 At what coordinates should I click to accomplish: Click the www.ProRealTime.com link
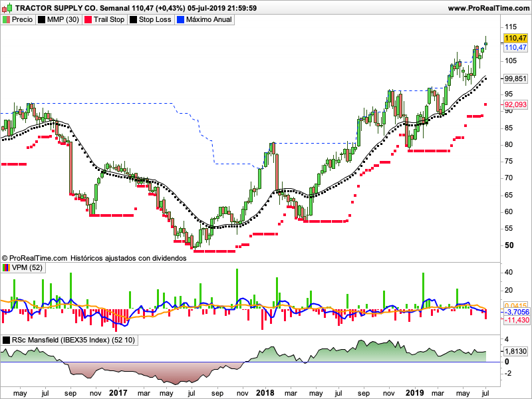[488, 8]
